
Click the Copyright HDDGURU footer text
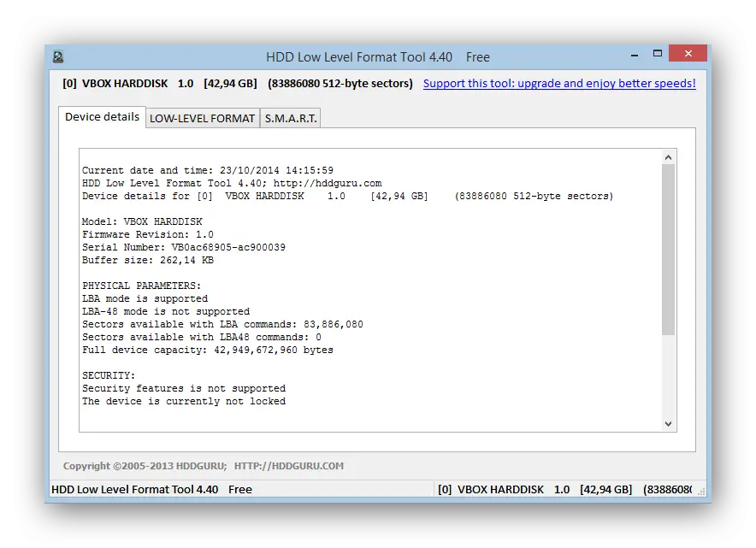203,466
